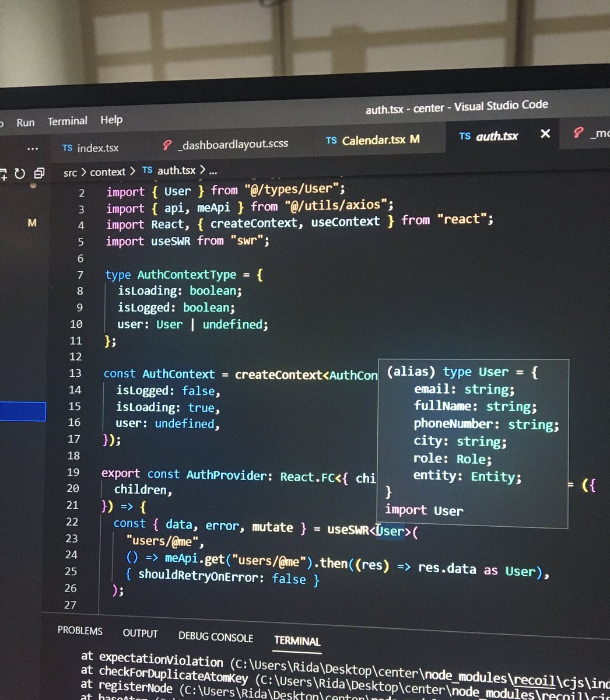The image size is (610, 700).
Task: Click 'phoneNumber: string;' in hover tooltip
Action: point(486,424)
